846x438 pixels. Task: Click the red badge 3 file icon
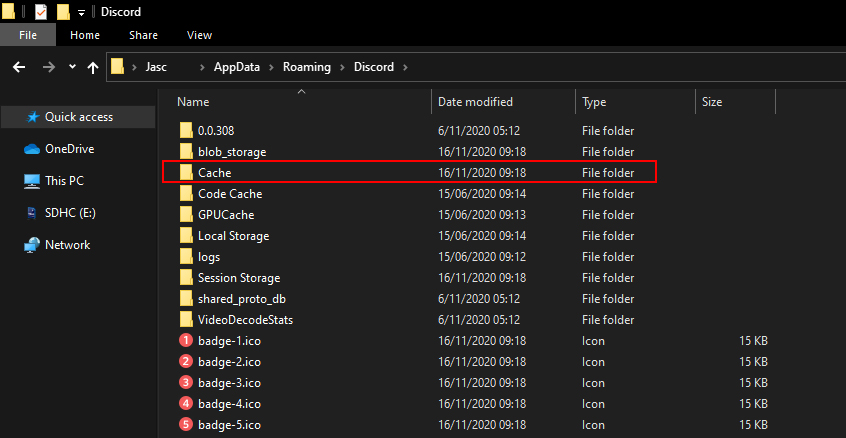tap(186, 382)
